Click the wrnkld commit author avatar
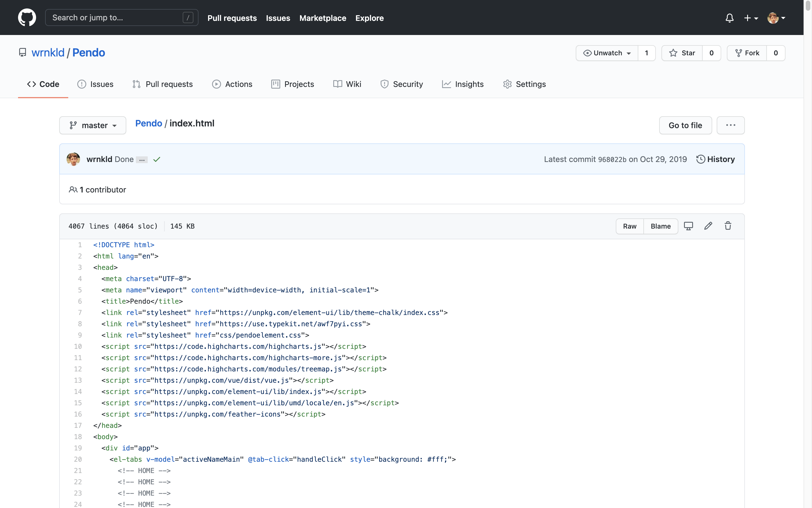The image size is (812, 508). click(73, 159)
